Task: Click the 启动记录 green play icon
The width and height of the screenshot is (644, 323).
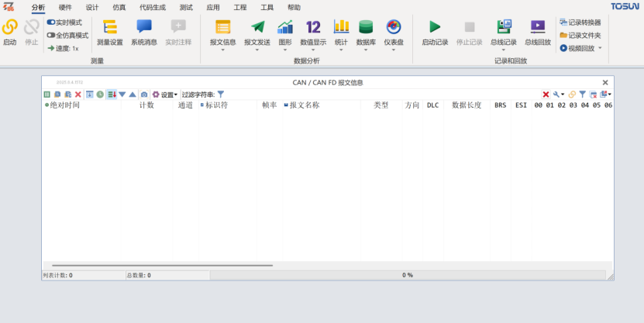Action: click(435, 27)
